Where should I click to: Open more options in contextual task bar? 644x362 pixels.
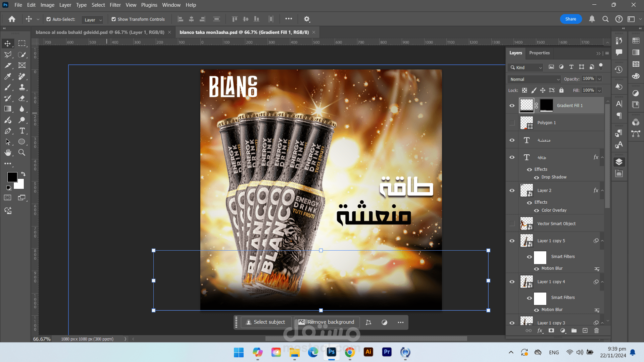click(x=401, y=322)
